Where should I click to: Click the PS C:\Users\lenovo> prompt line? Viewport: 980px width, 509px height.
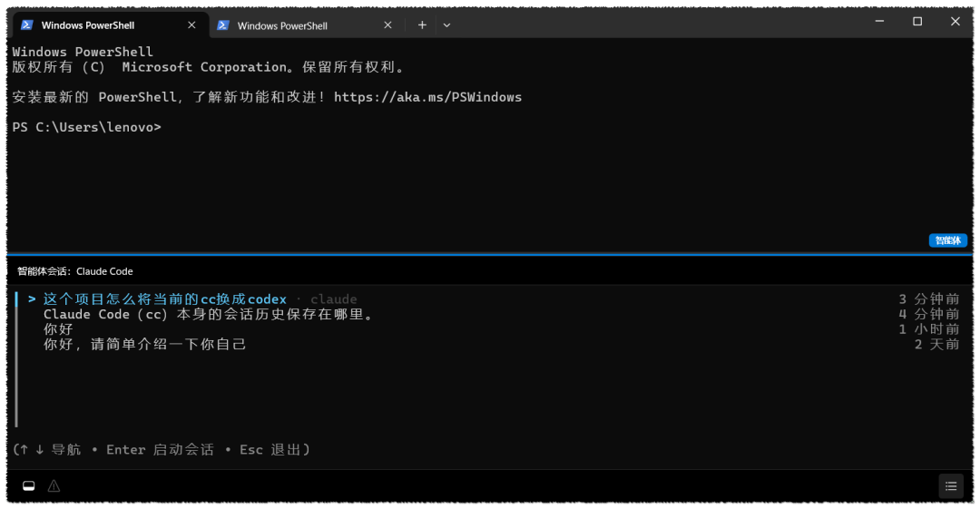tap(87, 127)
